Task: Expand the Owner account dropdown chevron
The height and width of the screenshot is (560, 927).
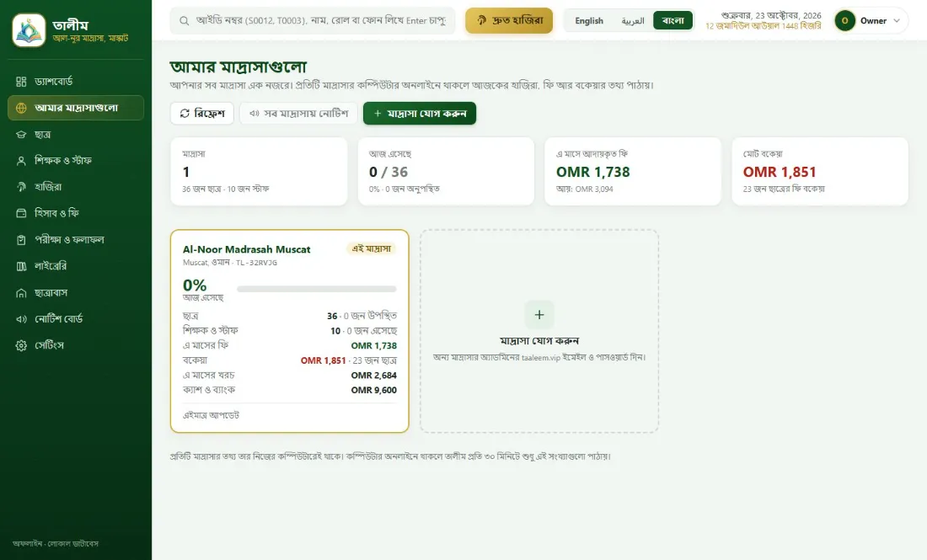Action: tap(897, 21)
